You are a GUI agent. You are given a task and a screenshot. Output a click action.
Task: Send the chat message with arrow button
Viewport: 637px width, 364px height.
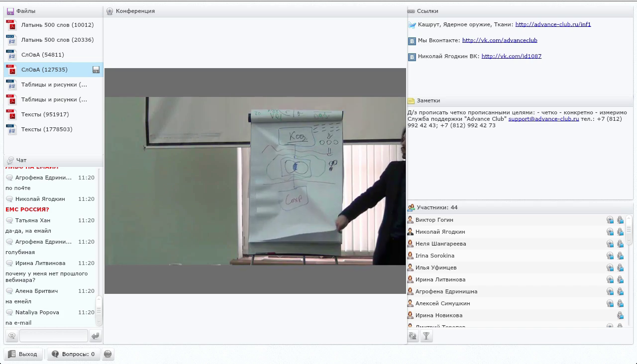95,336
